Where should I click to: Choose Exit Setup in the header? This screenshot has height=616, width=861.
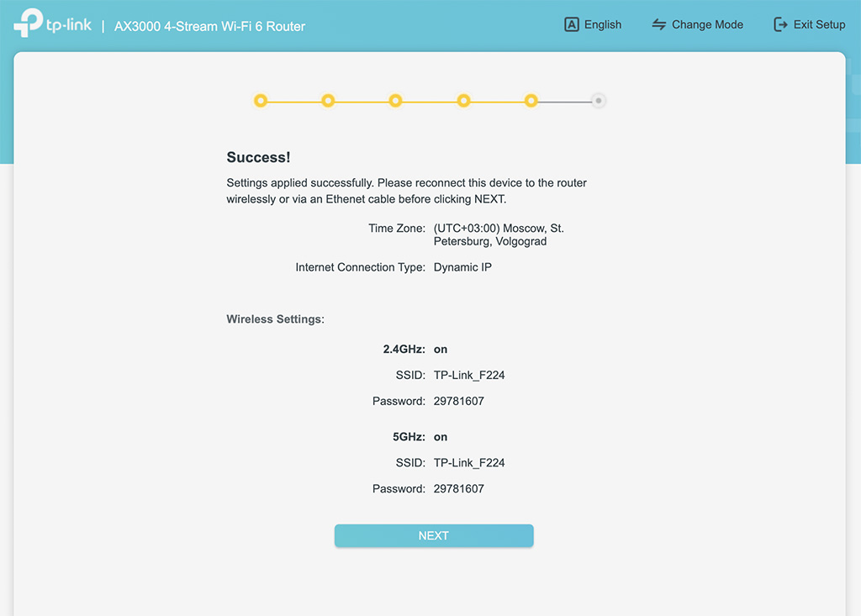810,24
